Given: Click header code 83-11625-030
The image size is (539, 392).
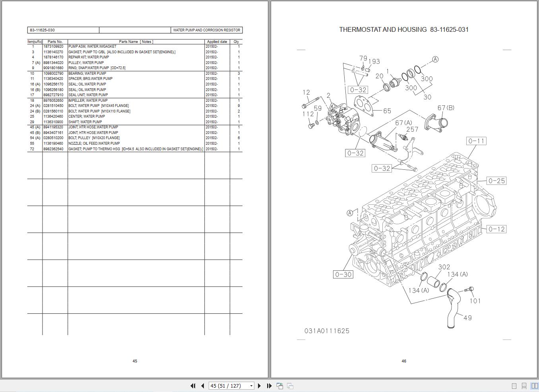Looking at the screenshot, I should pos(42,30).
